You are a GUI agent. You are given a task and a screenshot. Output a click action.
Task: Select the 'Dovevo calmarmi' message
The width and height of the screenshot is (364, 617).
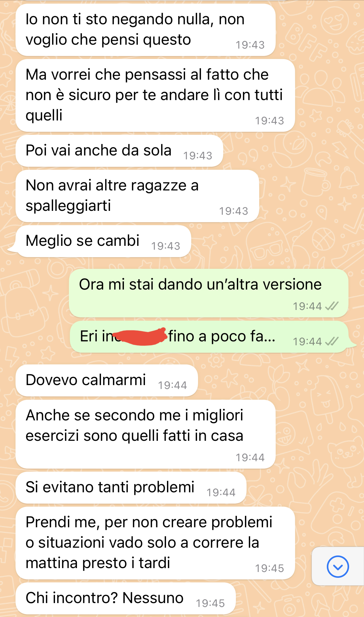click(107, 381)
